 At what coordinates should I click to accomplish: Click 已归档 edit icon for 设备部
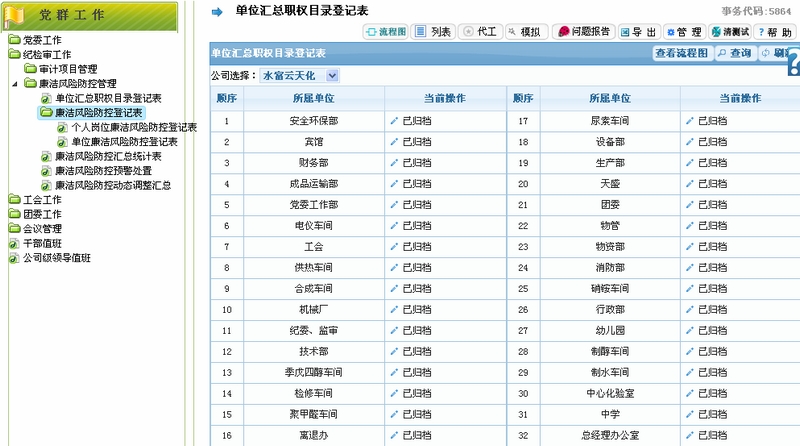tap(689, 142)
